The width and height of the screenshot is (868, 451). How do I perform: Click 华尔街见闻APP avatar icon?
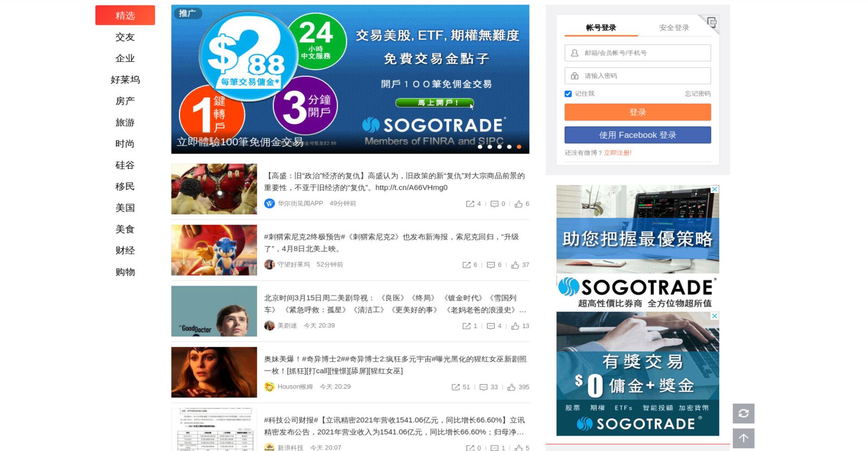tap(269, 203)
